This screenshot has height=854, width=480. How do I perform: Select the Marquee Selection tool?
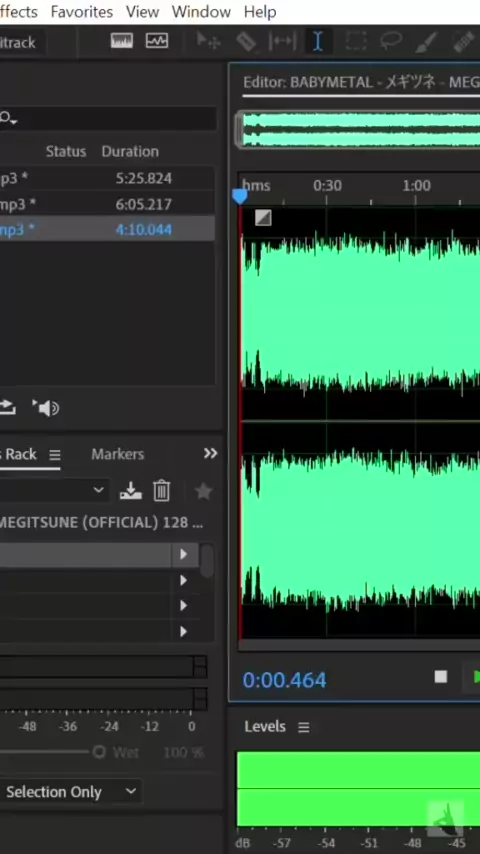tap(356, 41)
